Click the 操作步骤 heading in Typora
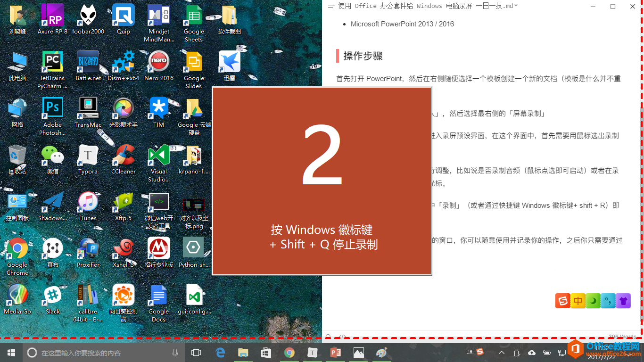The height and width of the screenshot is (362, 644). coord(363,56)
